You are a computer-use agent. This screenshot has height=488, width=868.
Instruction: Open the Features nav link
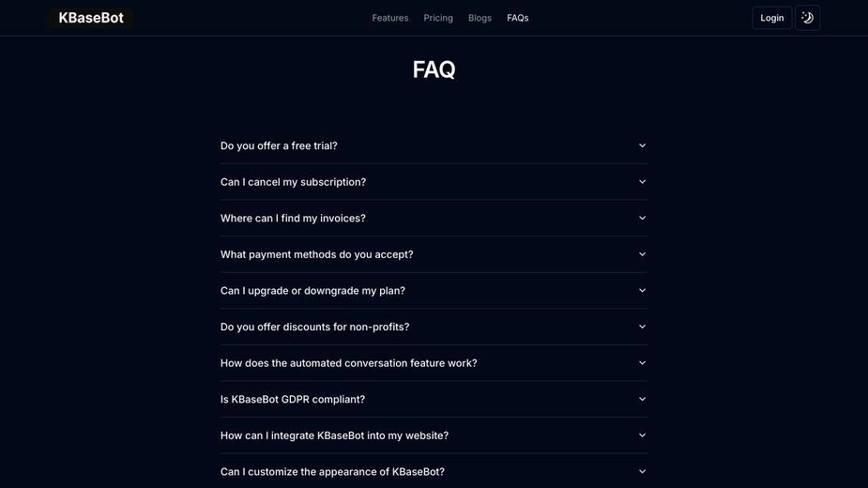click(x=389, y=18)
